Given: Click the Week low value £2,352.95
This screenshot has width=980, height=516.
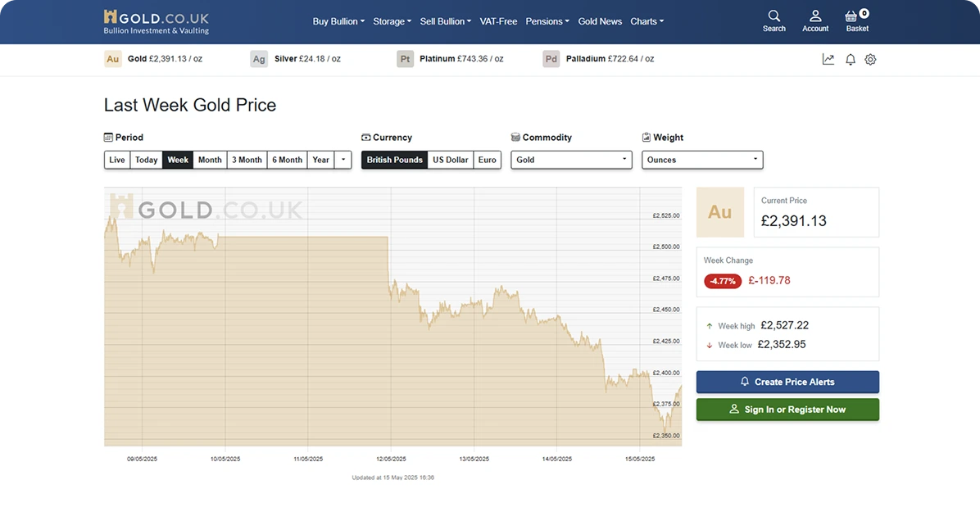Looking at the screenshot, I should pyautogui.click(x=781, y=345).
